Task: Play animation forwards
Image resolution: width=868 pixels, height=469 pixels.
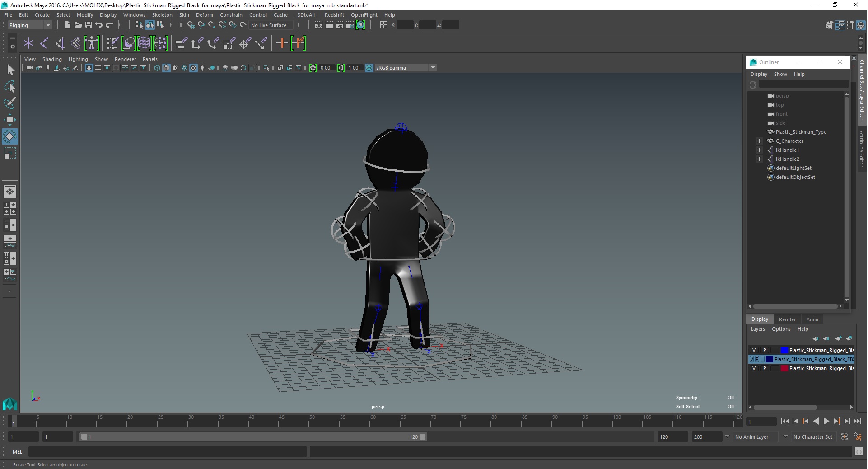Action: coord(826,421)
